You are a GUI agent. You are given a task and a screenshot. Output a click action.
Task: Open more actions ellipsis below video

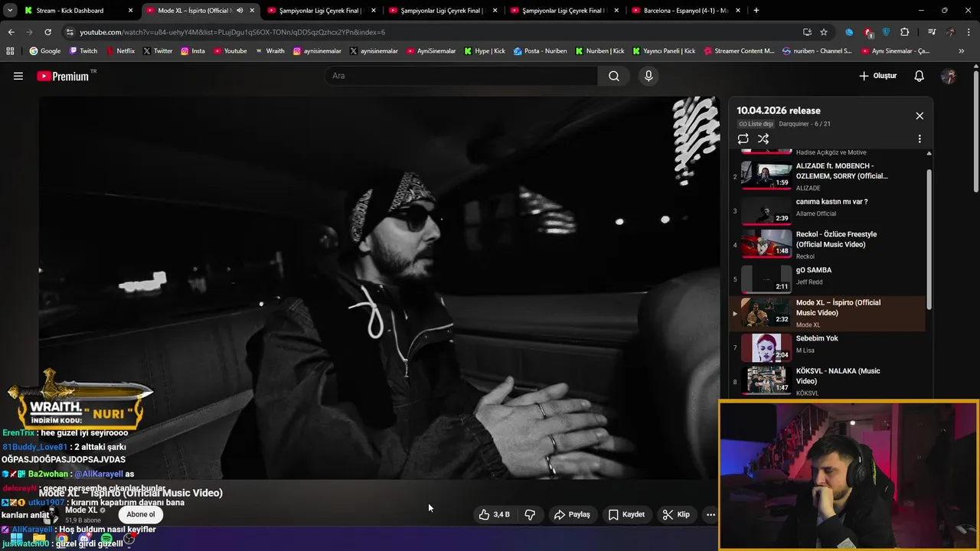click(710, 514)
